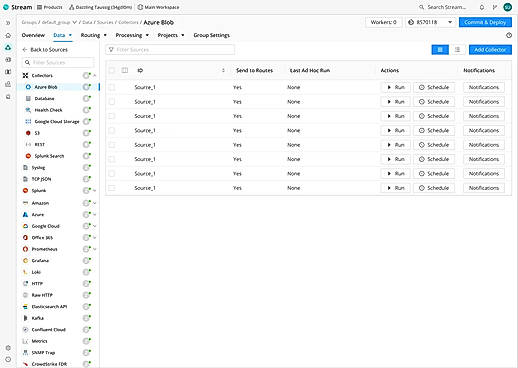Image resolution: width=518 pixels, height=368 pixels.
Task: Click the status indicator next to Database
Action: pyautogui.click(x=87, y=98)
